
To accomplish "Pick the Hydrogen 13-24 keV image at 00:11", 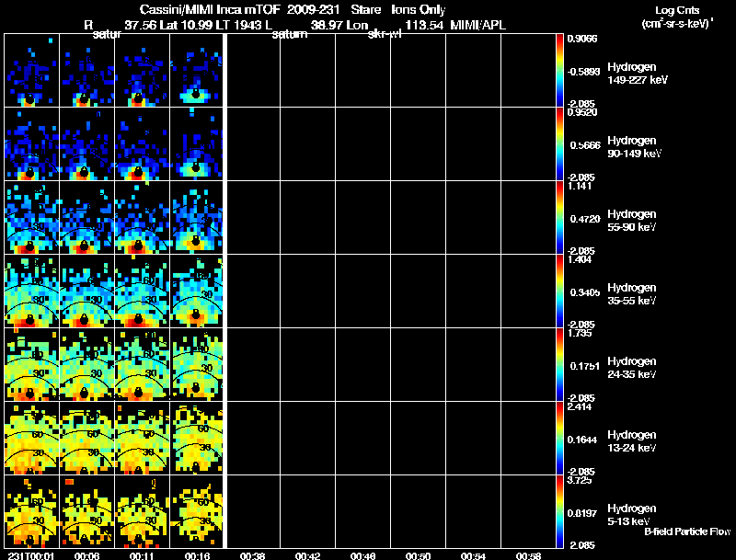I will 142,439.
